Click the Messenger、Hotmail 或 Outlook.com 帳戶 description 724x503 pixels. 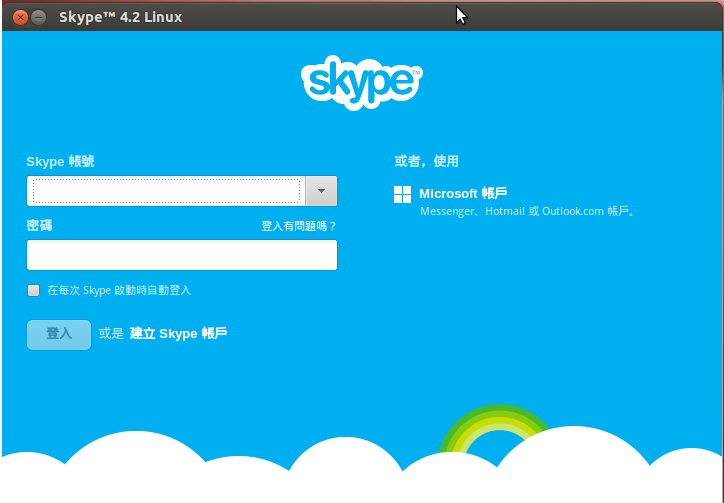(528, 212)
